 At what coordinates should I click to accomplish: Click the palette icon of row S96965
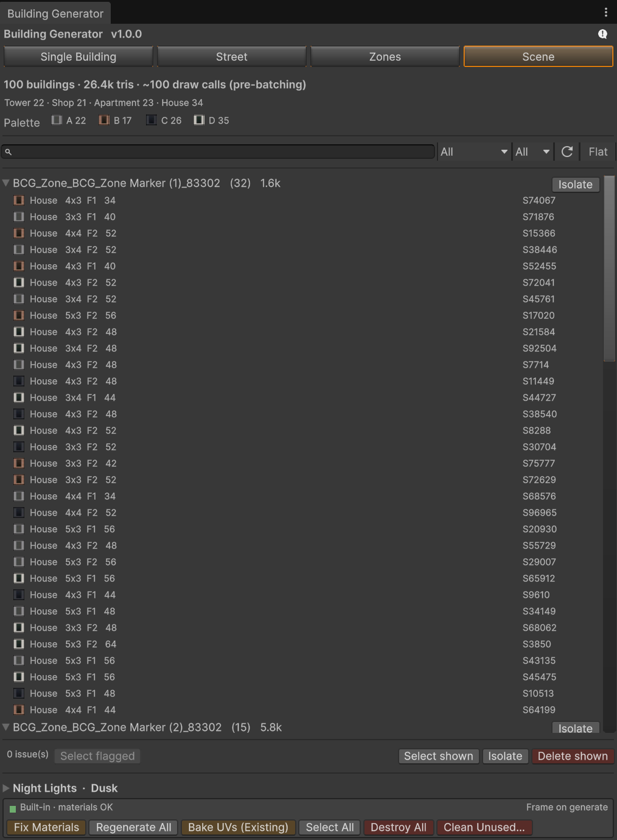(19, 513)
